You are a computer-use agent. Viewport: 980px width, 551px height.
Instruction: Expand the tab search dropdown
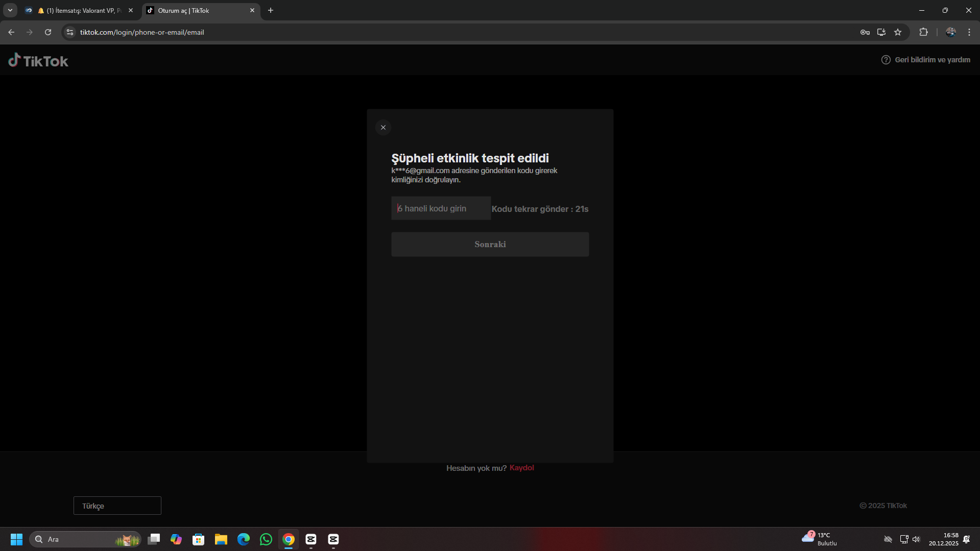coord(10,10)
